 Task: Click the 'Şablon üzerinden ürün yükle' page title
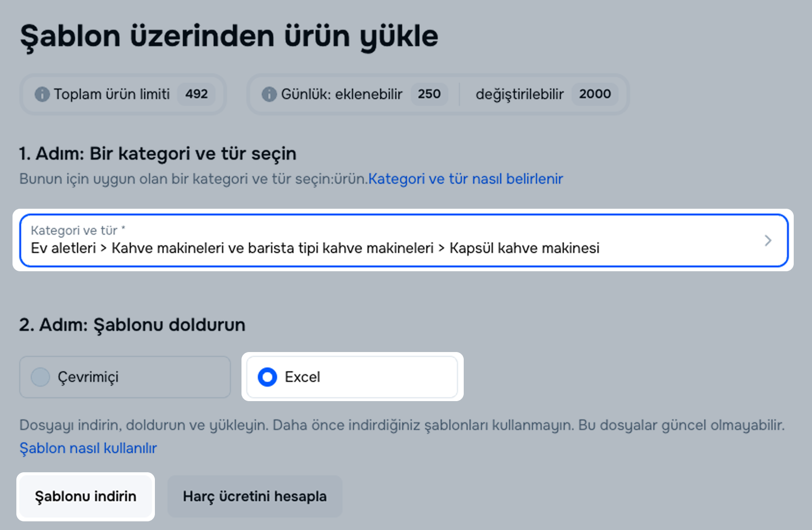[229, 37]
